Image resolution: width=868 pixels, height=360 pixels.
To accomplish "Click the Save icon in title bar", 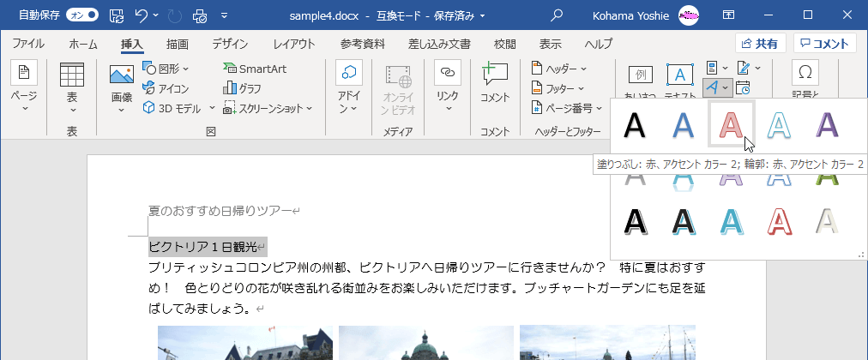I will click(x=116, y=15).
